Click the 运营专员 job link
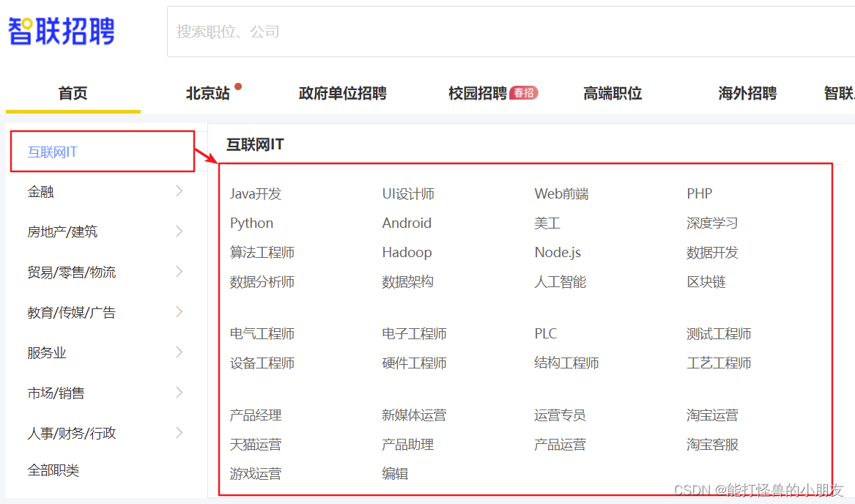 click(x=560, y=415)
